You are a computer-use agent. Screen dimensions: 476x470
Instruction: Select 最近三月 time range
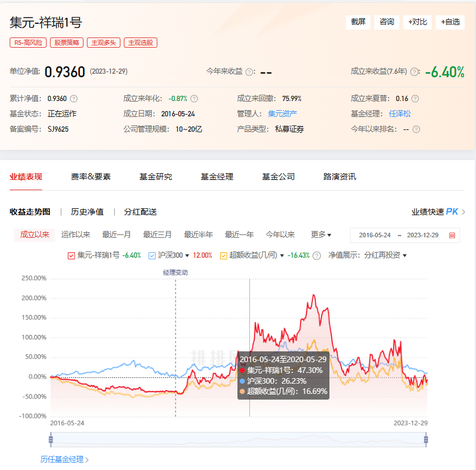point(157,235)
